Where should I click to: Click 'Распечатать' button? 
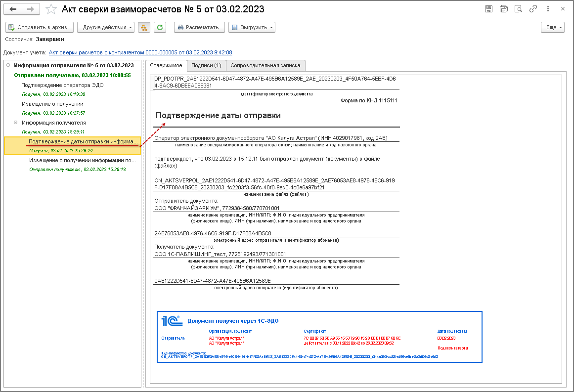[200, 28]
